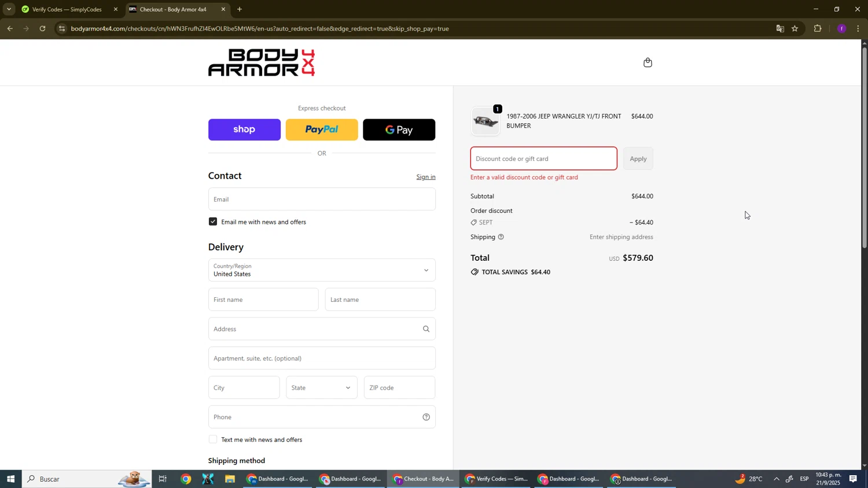Open browser extensions puzzle icon
This screenshot has height=488, width=868.
tap(818, 28)
